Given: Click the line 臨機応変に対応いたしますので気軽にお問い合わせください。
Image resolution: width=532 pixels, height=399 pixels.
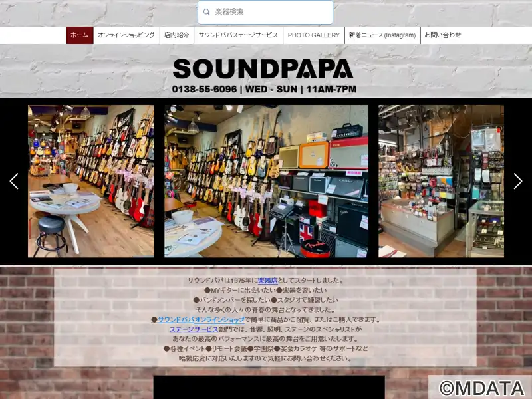Looking at the screenshot, I should [265, 358].
